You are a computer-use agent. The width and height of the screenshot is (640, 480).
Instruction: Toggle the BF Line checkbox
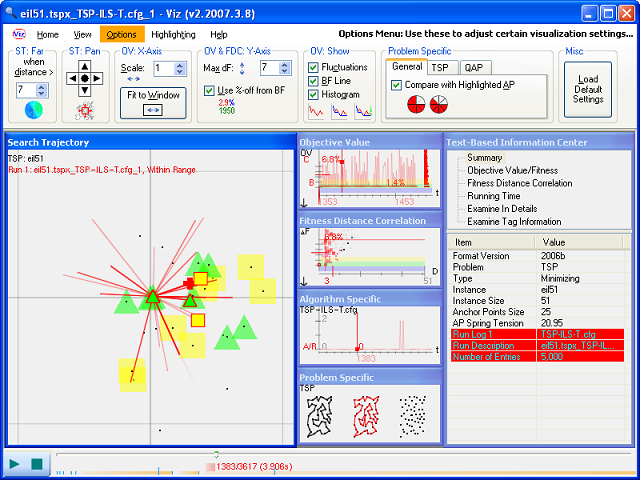point(313,81)
